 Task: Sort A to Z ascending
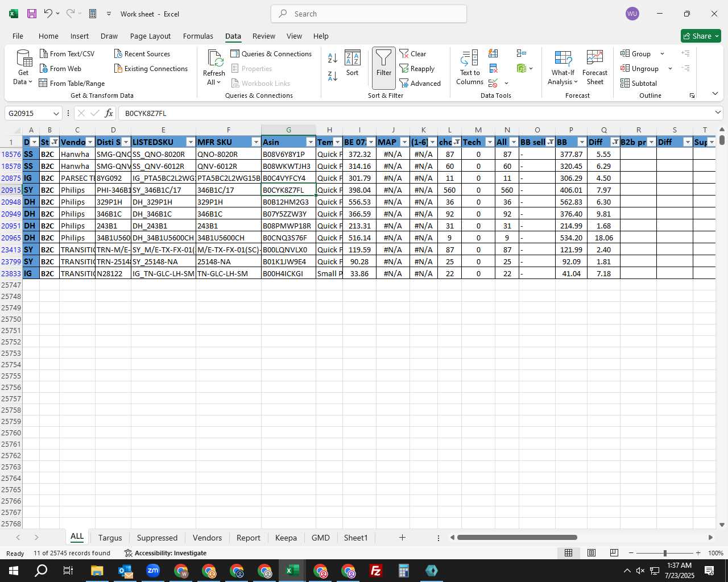tap(333, 57)
